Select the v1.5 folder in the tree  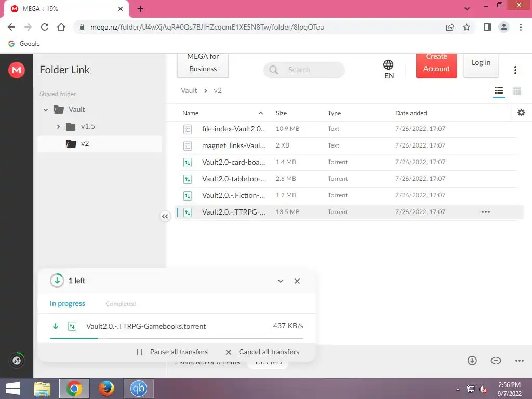[x=88, y=127]
